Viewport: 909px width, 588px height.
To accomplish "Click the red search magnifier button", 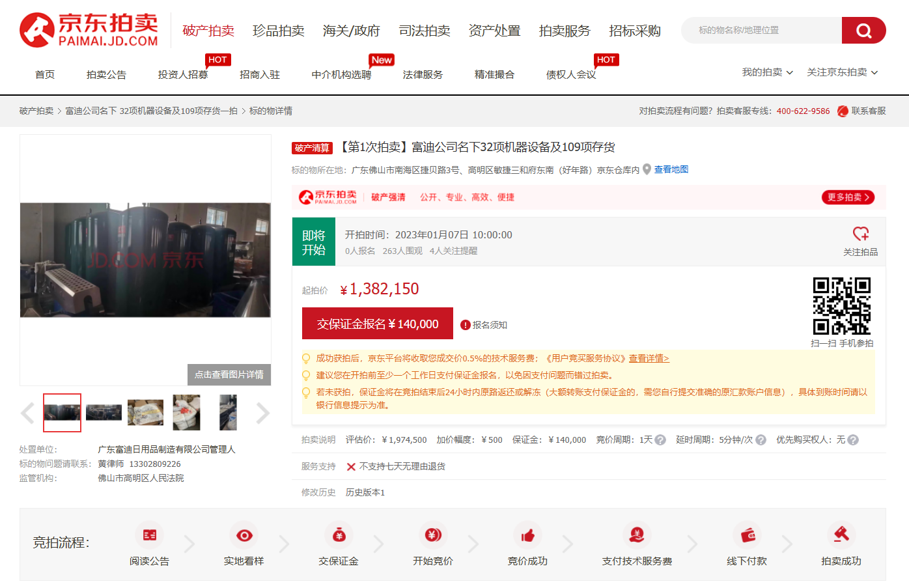I will click(863, 31).
